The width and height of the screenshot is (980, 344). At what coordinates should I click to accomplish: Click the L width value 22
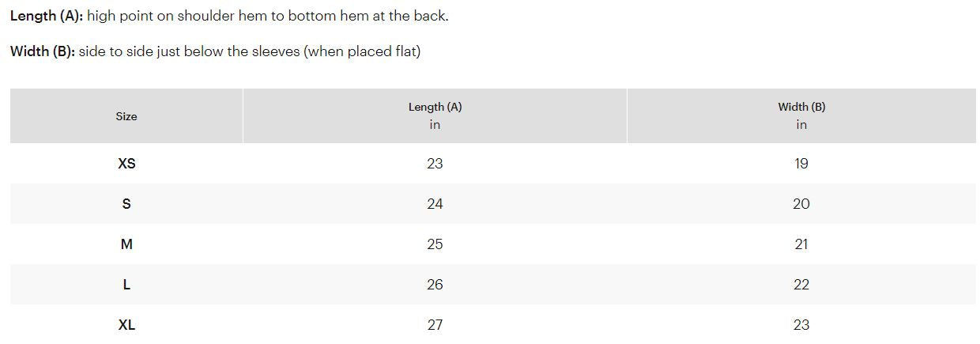[x=801, y=285]
